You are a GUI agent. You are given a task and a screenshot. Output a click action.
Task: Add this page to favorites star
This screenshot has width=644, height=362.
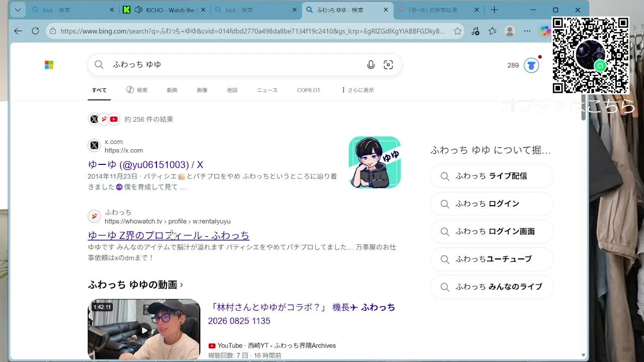(457, 31)
